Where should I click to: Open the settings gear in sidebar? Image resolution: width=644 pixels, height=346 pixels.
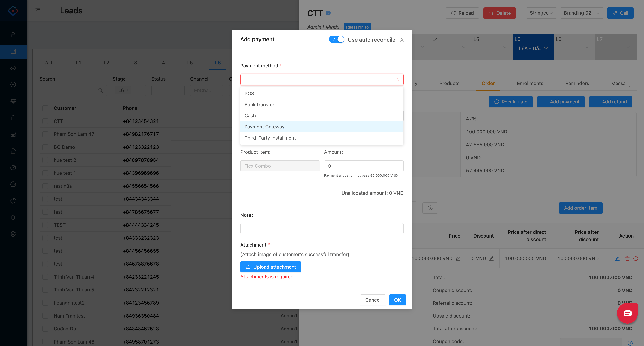[13, 234]
